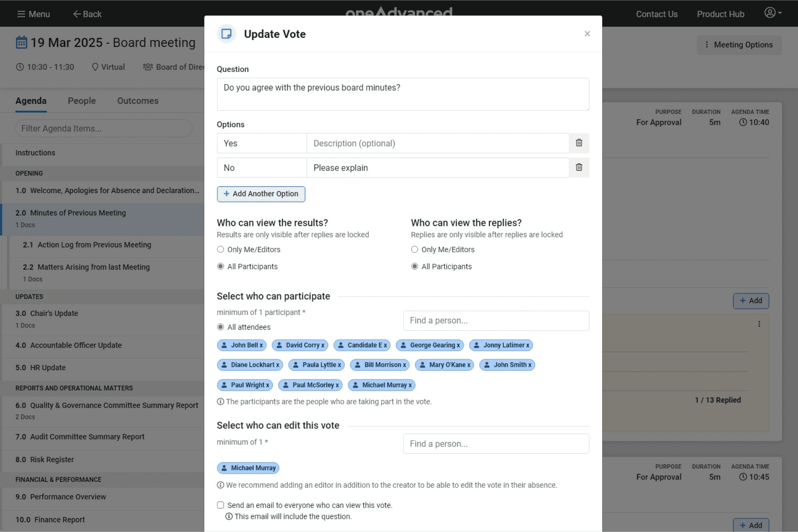The image size is (798, 532).
Task: Click the Question text field
Action: click(x=403, y=94)
